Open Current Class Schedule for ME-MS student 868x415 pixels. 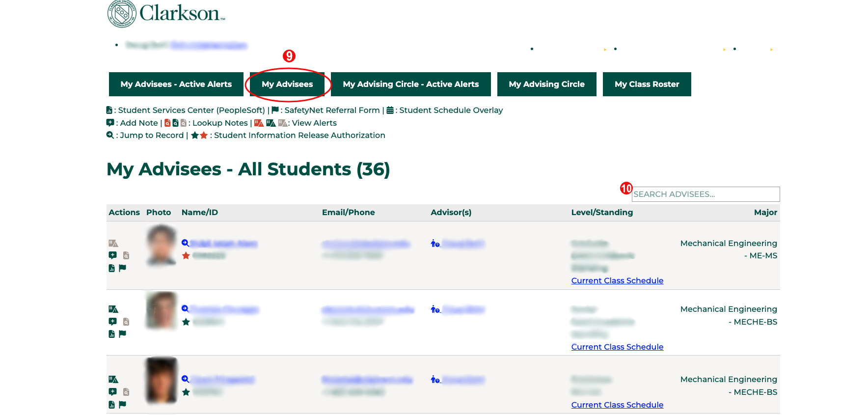617,281
